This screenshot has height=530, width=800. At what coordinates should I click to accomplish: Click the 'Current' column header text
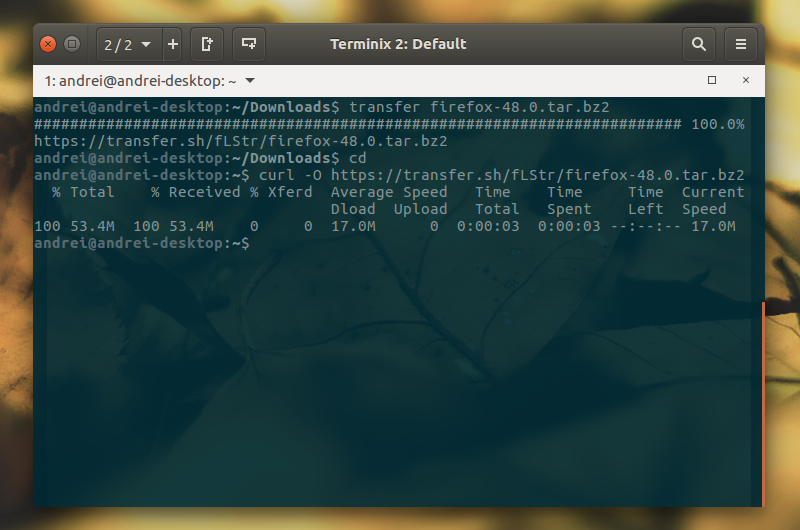(713, 192)
